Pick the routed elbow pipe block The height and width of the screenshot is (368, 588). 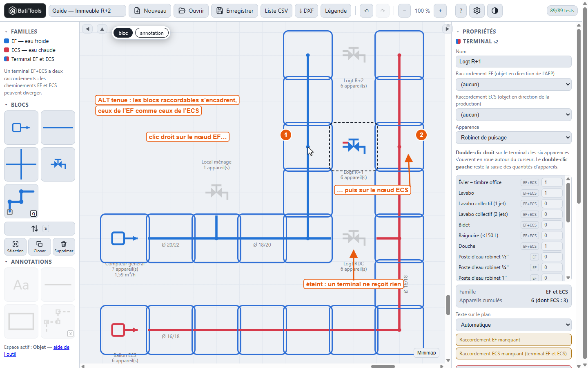click(x=21, y=201)
